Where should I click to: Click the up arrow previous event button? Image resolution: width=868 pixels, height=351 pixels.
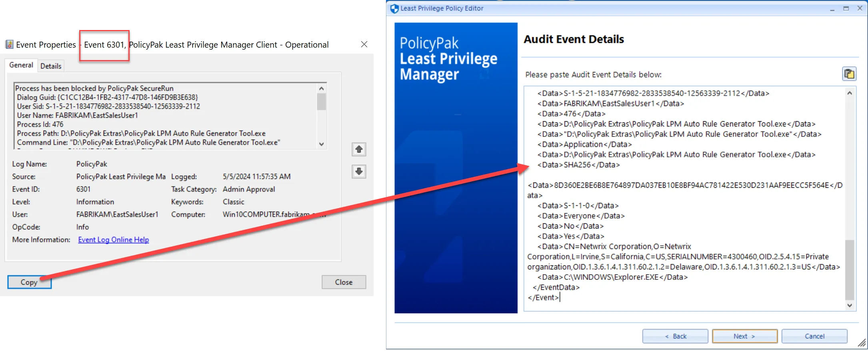(x=359, y=149)
